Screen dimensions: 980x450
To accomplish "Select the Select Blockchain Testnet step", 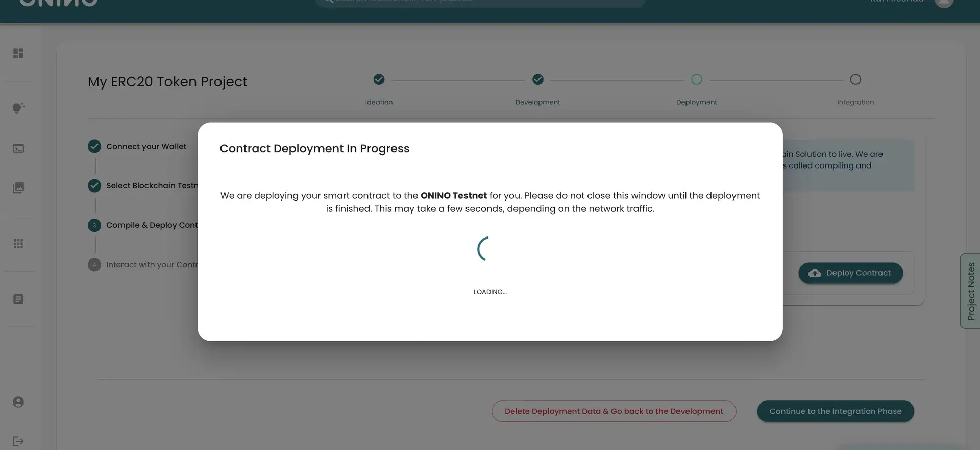I will 151,186.
